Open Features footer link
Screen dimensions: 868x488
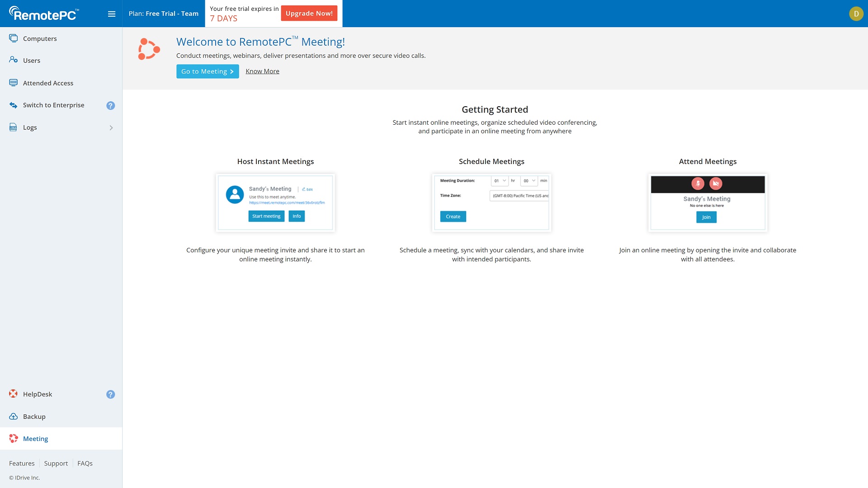(x=22, y=463)
